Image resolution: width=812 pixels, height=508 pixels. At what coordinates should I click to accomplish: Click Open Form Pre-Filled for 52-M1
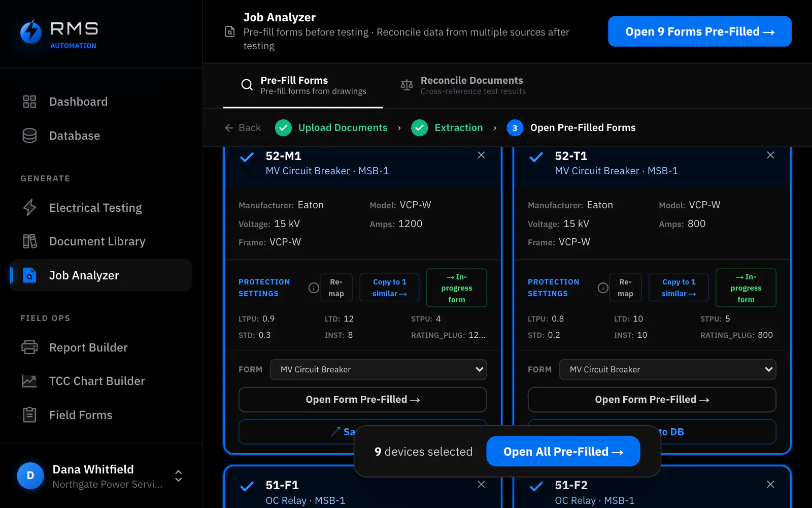click(363, 400)
